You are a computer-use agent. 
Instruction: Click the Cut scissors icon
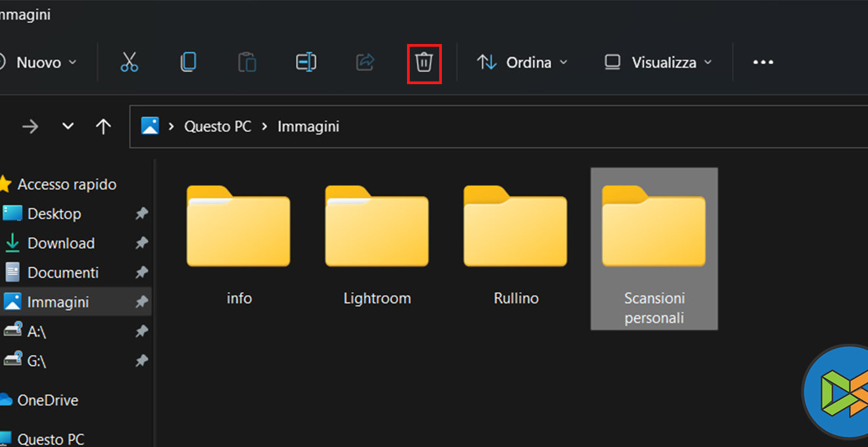130,62
